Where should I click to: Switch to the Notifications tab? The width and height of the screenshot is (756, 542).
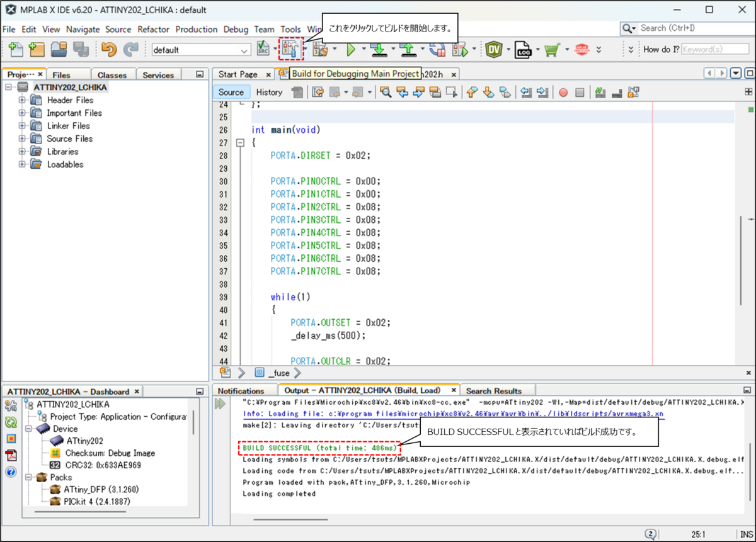pyautogui.click(x=241, y=391)
